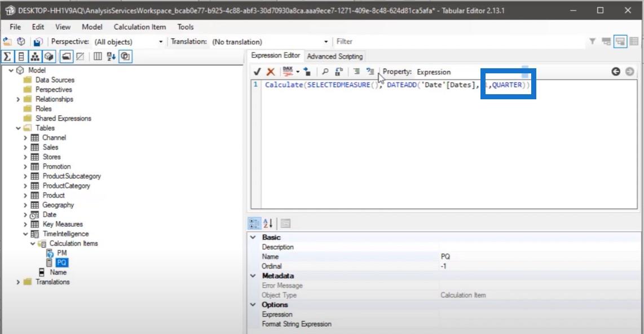
Task: Click the connect to database cube icon
Action: pos(21,42)
